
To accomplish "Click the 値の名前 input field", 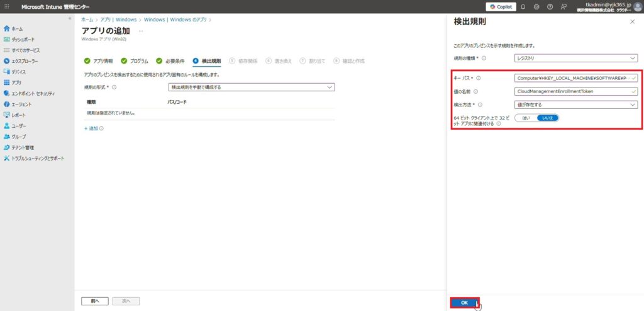I will click(x=575, y=91).
